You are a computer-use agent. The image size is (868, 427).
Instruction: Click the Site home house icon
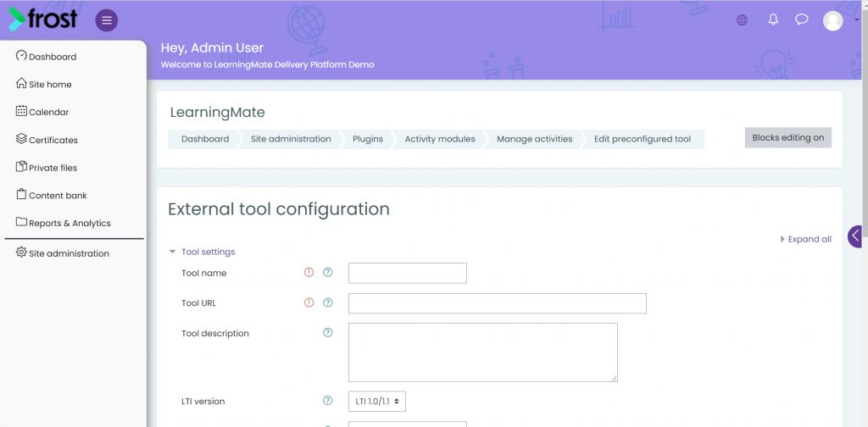pos(21,83)
